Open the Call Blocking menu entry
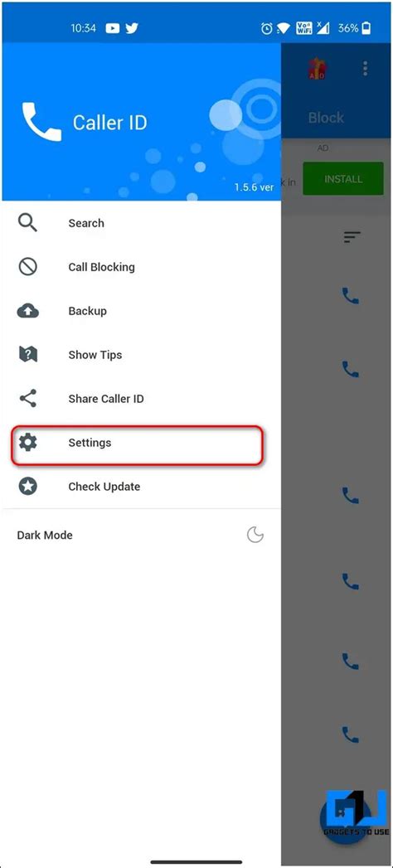The width and height of the screenshot is (393, 868). (x=141, y=267)
